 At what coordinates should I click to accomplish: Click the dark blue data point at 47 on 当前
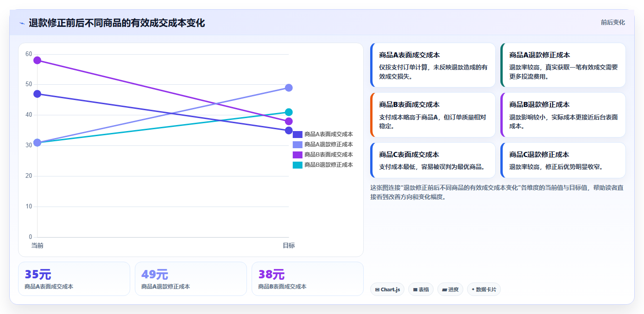[38, 94]
